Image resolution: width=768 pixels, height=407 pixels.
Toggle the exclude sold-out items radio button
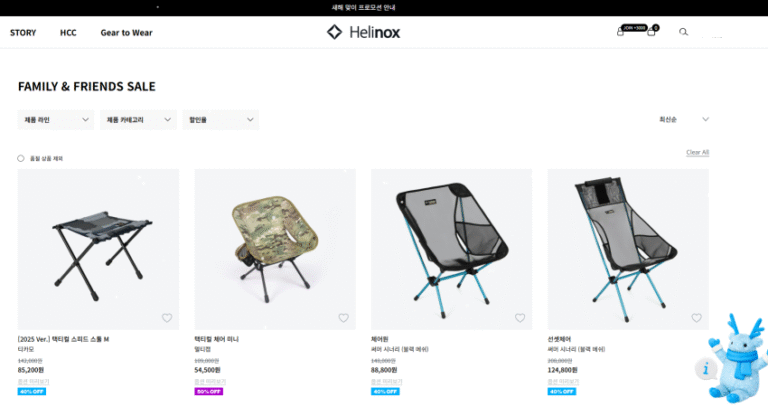coord(21,158)
